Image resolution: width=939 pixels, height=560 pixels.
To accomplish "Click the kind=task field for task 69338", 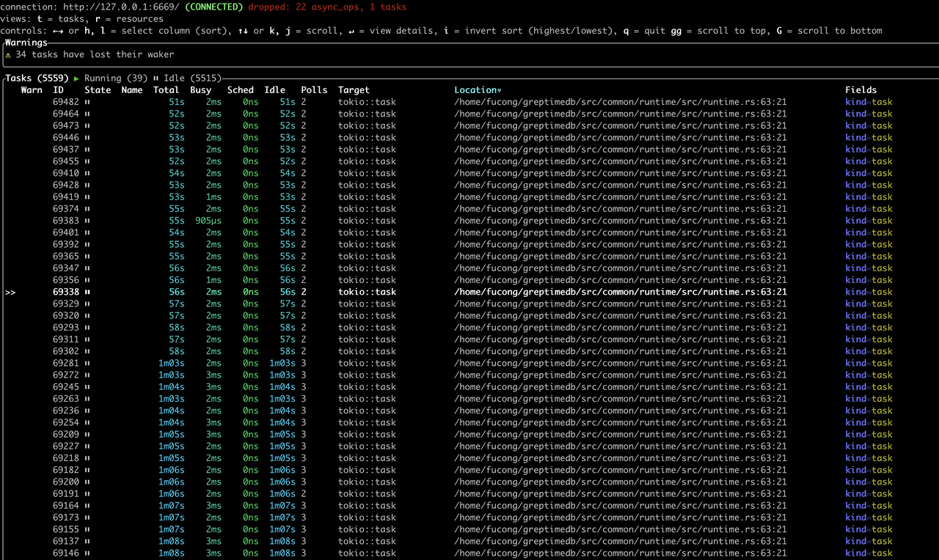I will [x=869, y=292].
